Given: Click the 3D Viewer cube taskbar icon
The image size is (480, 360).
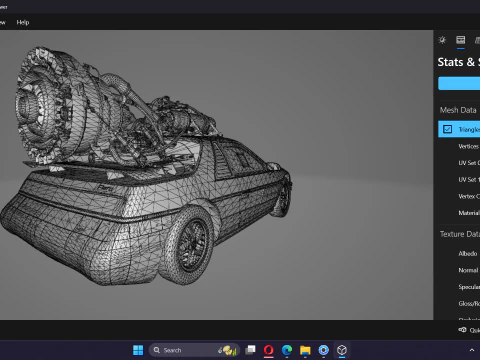Looking at the screenshot, I should (x=342, y=350).
